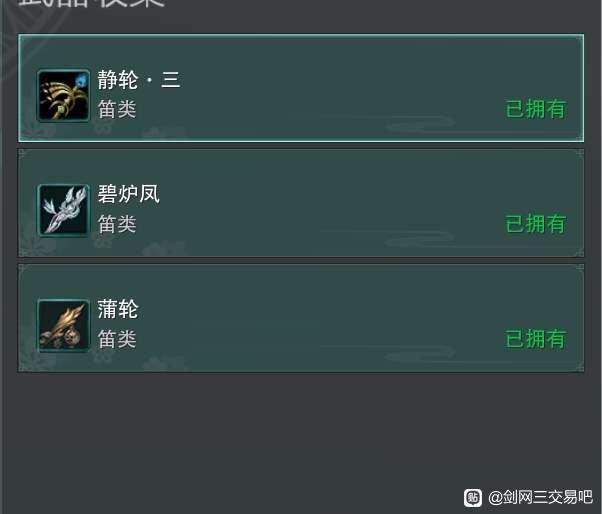
Task: Click 已拥有 status on the 蒲轮 row
Action: (536, 339)
